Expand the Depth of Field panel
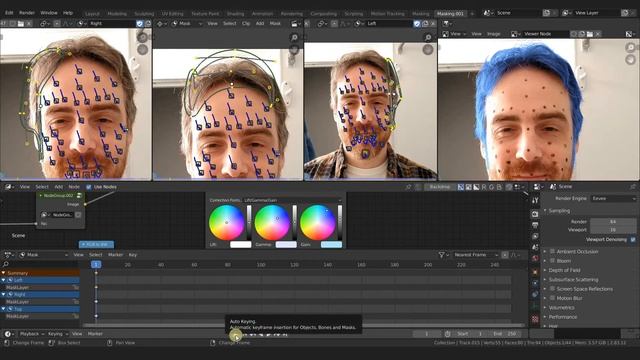 (564, 270)
